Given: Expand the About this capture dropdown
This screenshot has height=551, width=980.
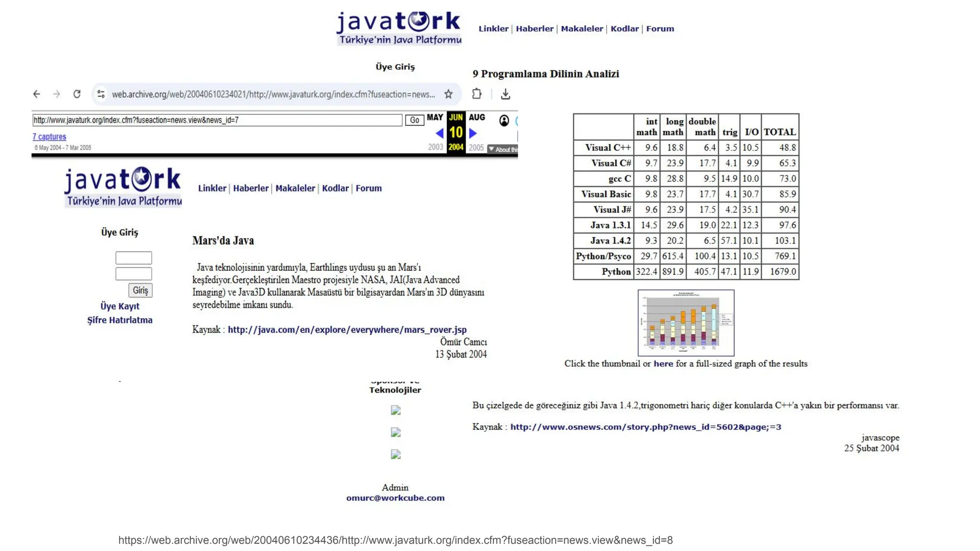Looking at the screenshot, I should 502,150.
